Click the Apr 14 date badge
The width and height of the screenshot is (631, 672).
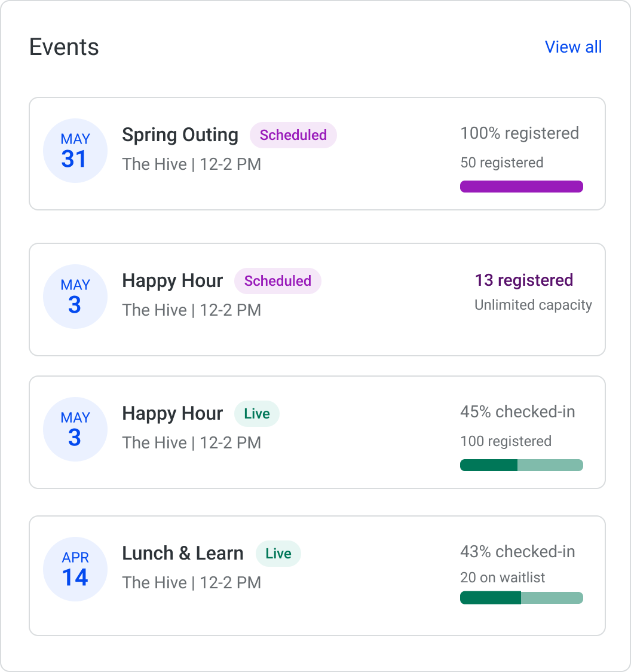click(75, 569)
